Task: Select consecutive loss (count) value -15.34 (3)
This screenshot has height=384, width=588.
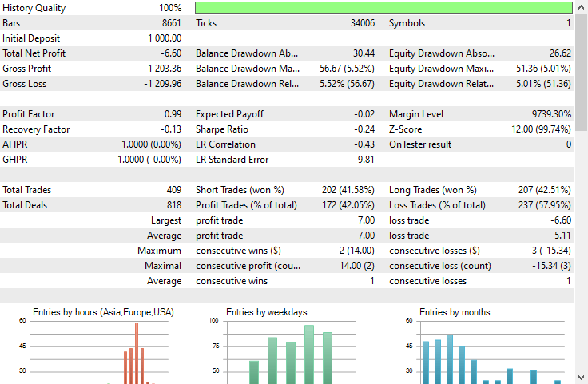Action: click(x=551, y=266)
